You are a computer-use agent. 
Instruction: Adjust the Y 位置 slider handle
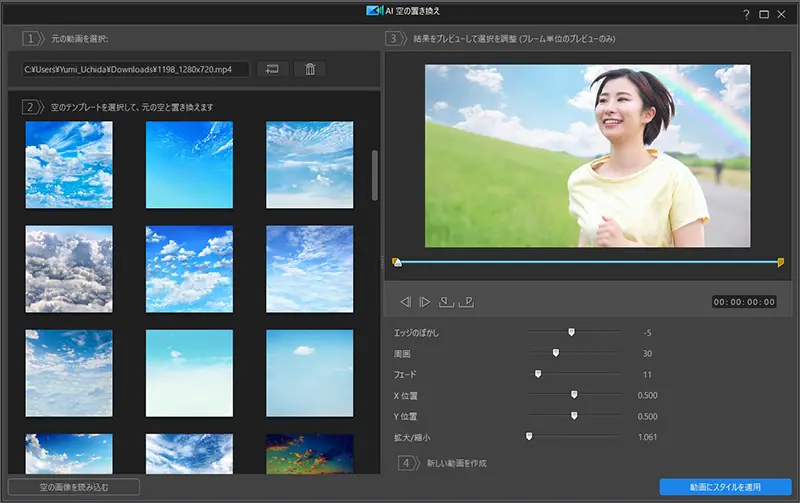(574, 416)
